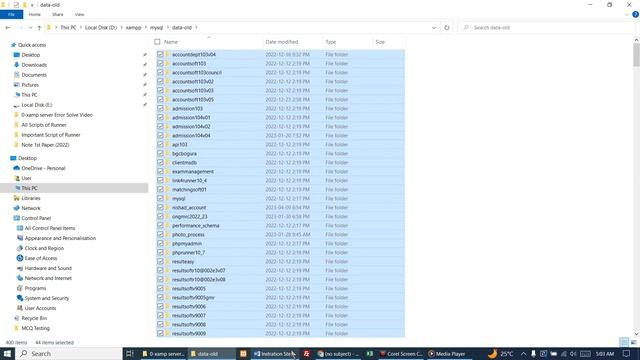Open Control Panel in navigation pane

(36, 218)
